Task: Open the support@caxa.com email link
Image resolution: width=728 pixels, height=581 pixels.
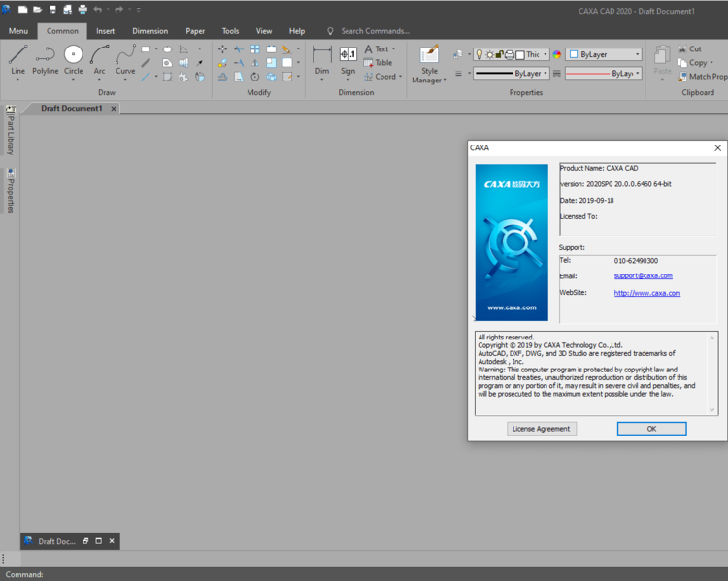Action: 643,275
